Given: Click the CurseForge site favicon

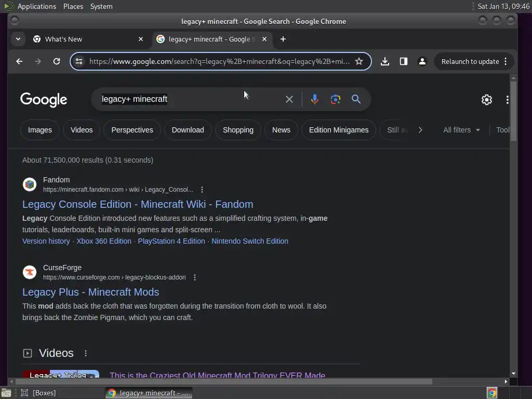Looking at the screenshot, I should [30, 272].
